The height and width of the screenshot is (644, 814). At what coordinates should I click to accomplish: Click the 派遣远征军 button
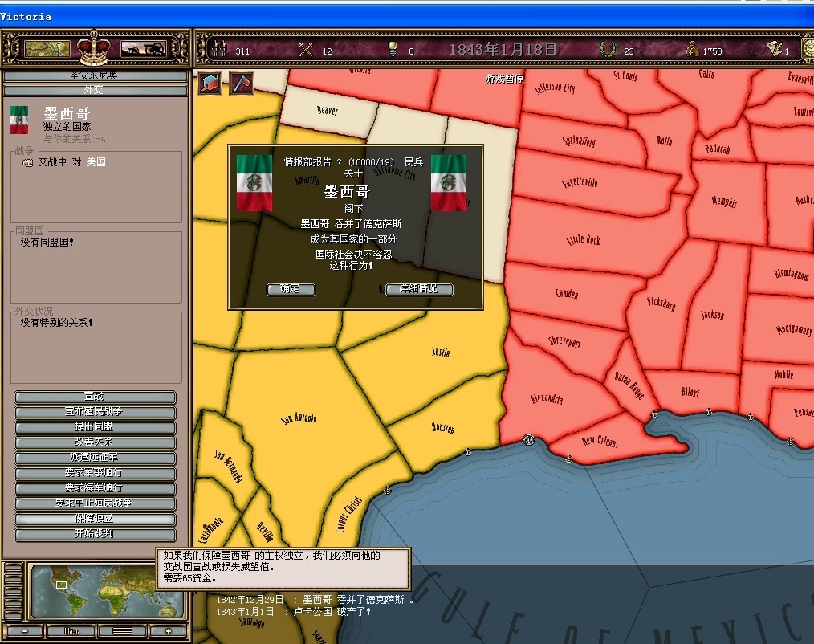click(95, 458)
